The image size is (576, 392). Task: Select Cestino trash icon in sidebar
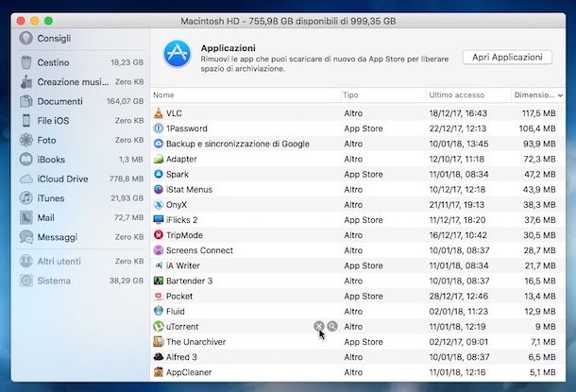26,62
